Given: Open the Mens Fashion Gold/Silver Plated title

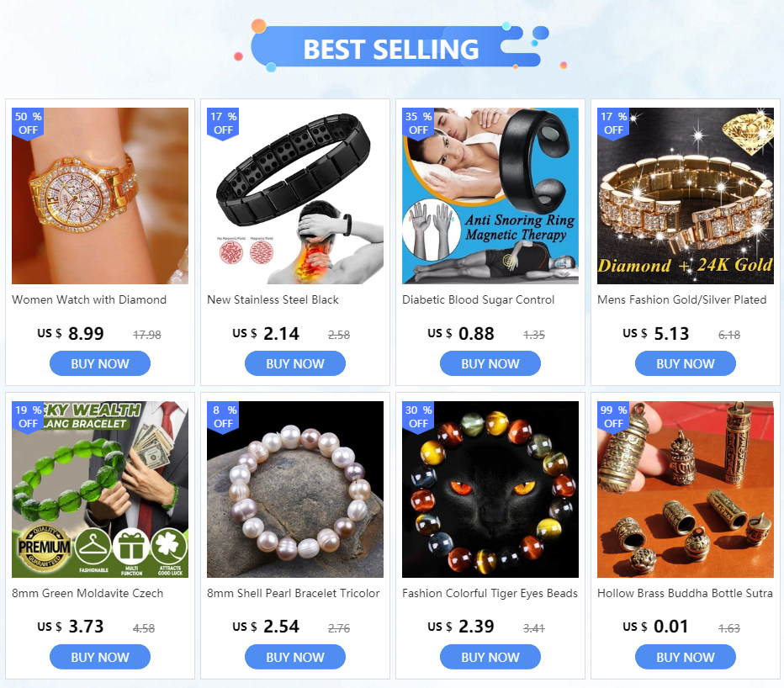Looking at the screenshot, I should coord(681,300).
